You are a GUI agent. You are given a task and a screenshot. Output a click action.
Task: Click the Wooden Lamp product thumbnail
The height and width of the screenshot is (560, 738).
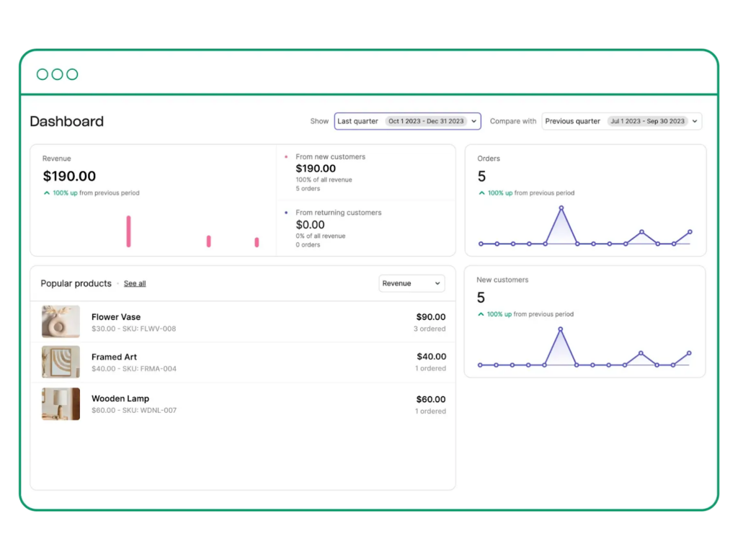[x=61, y=404]
